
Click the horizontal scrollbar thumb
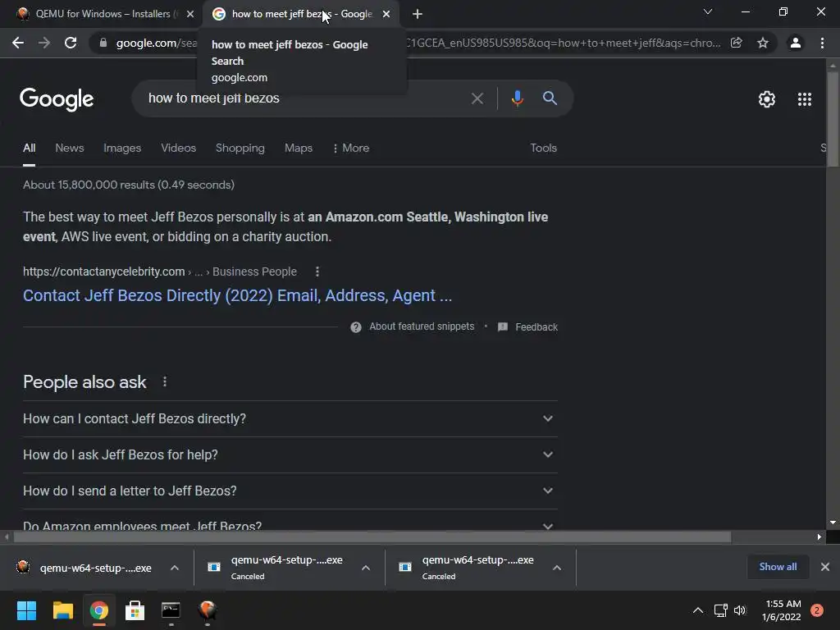point(372,536)
